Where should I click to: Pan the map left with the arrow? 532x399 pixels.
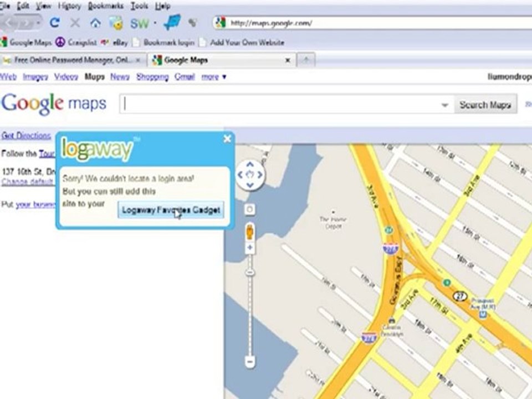coord(240,175)
